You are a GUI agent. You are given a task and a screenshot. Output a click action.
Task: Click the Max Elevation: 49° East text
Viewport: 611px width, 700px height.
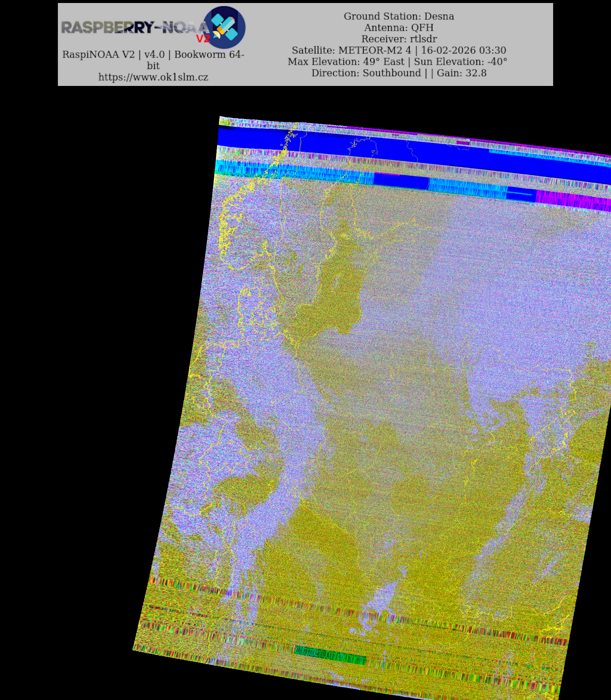point(346,62)
